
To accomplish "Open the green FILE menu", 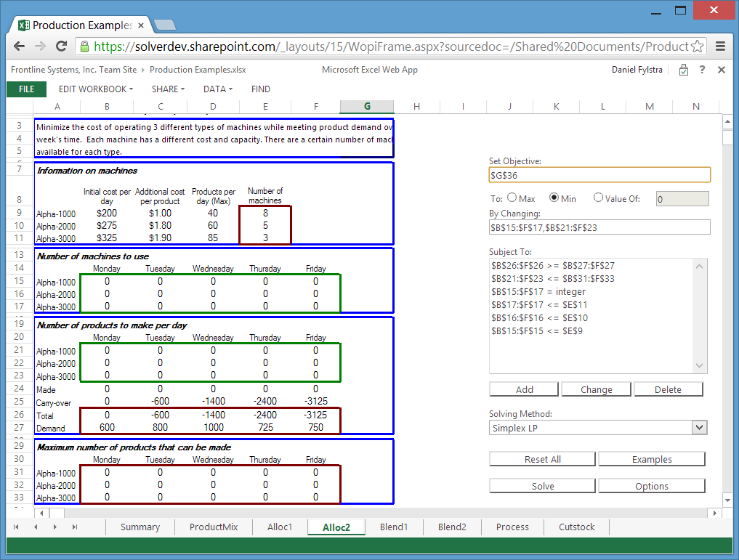I will (x=26, y=89).
